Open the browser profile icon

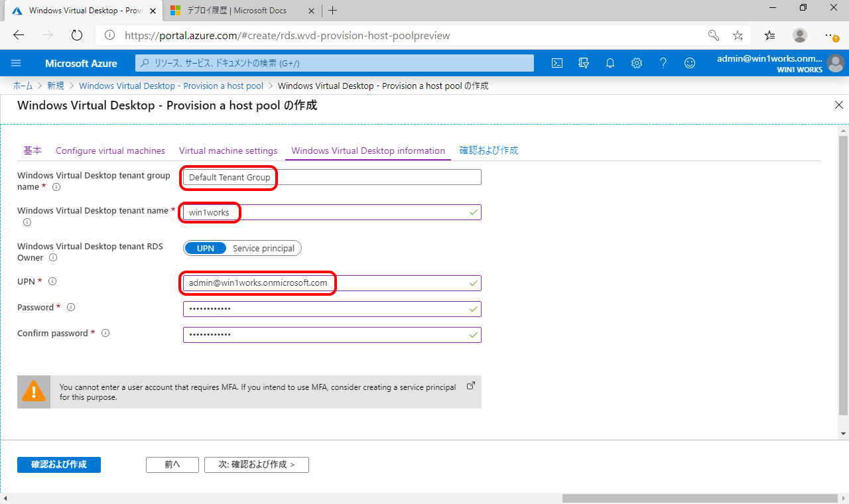(801, 35)
